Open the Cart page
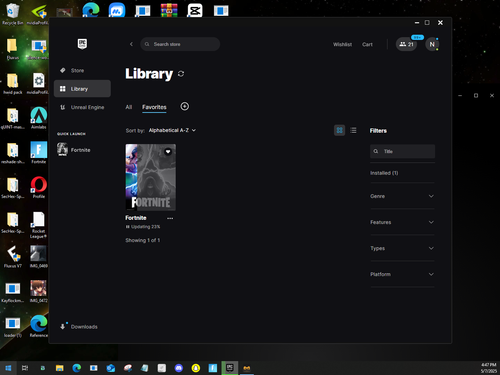The height and width of the screenshot is (375, 500). tap(367, 44)
